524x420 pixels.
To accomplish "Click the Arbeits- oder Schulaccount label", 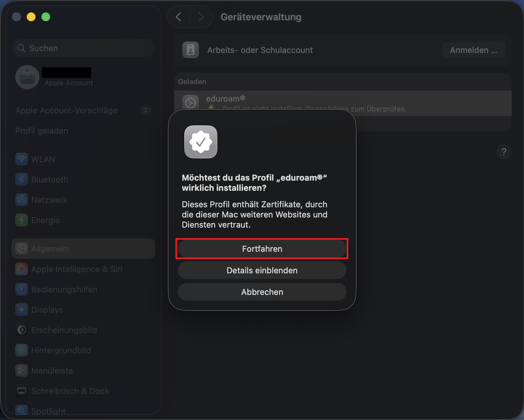I will tap(260, 50).
